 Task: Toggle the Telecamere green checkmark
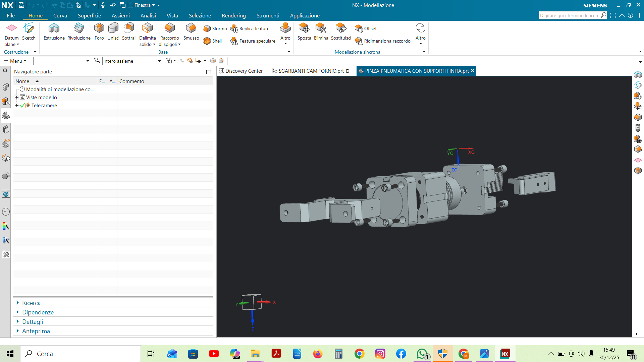pos(22,105)
